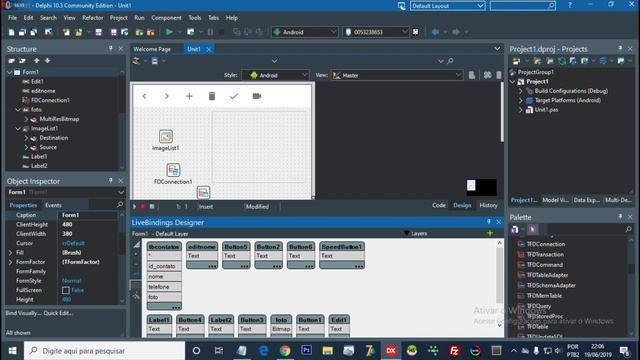Click the New Items icon in main toolbar
The width and height of the screenshot is (640, 360).
click(11, 32)
